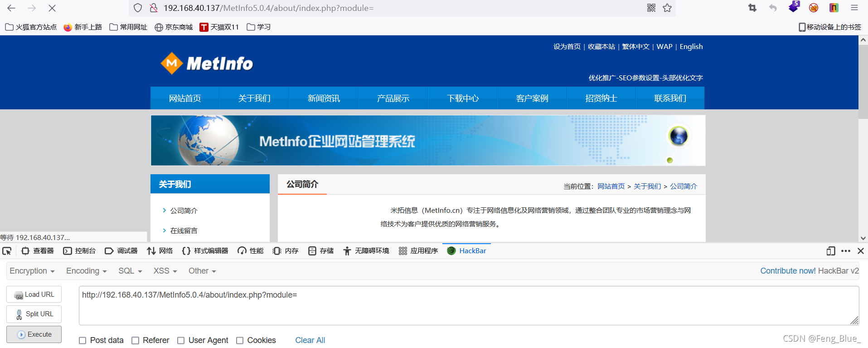Activate the element picker in devtools
This screenshot has width=868, height=348.
click(7, 251)
